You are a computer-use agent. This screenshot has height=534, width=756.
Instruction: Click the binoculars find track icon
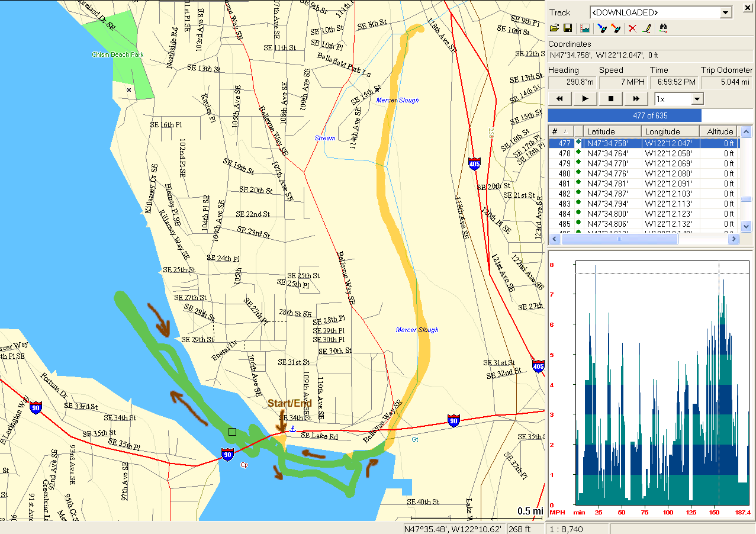point(663,28)
